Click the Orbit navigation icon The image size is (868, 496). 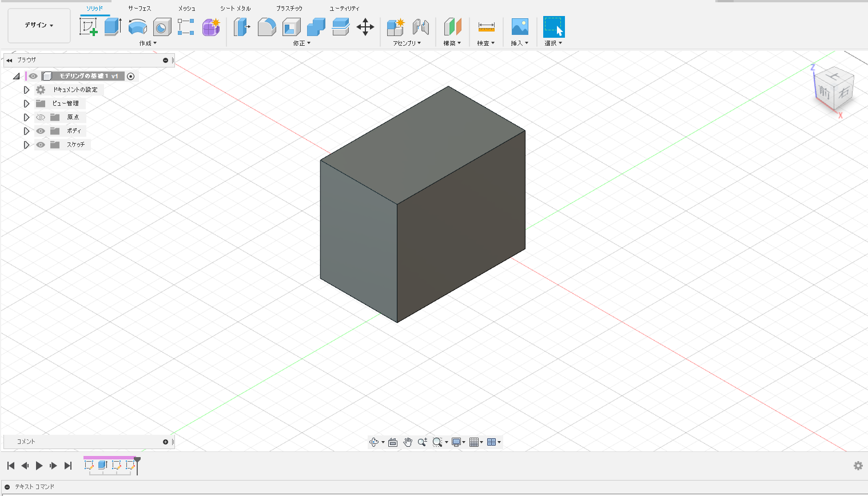[x=374, y=442]
